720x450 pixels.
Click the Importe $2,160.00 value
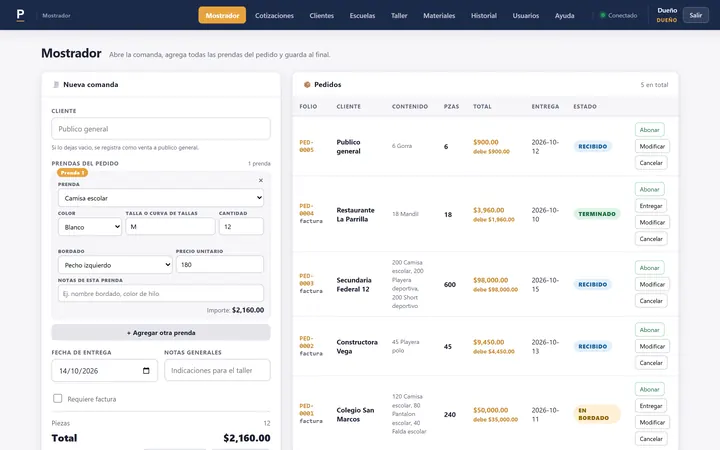[x=248, y=310]
